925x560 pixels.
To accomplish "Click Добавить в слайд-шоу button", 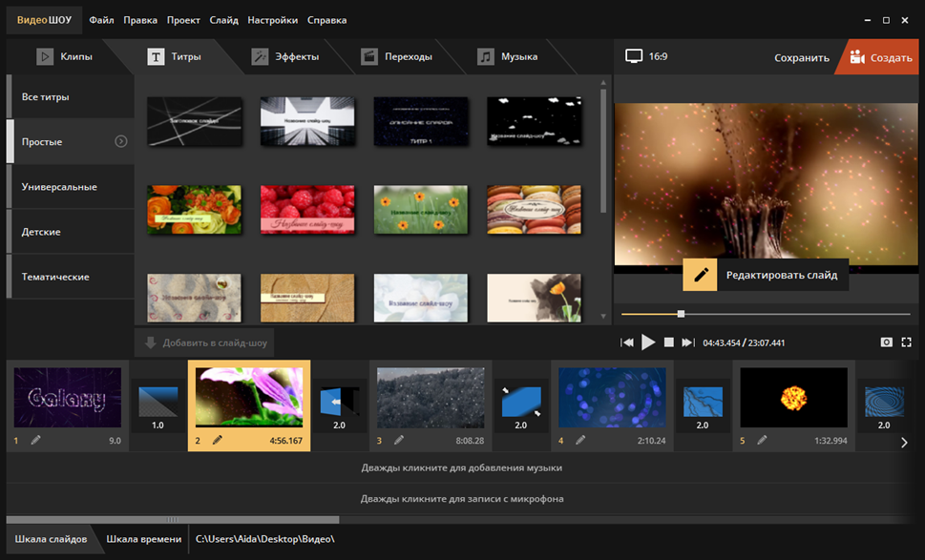I will [x=204, y=342].
